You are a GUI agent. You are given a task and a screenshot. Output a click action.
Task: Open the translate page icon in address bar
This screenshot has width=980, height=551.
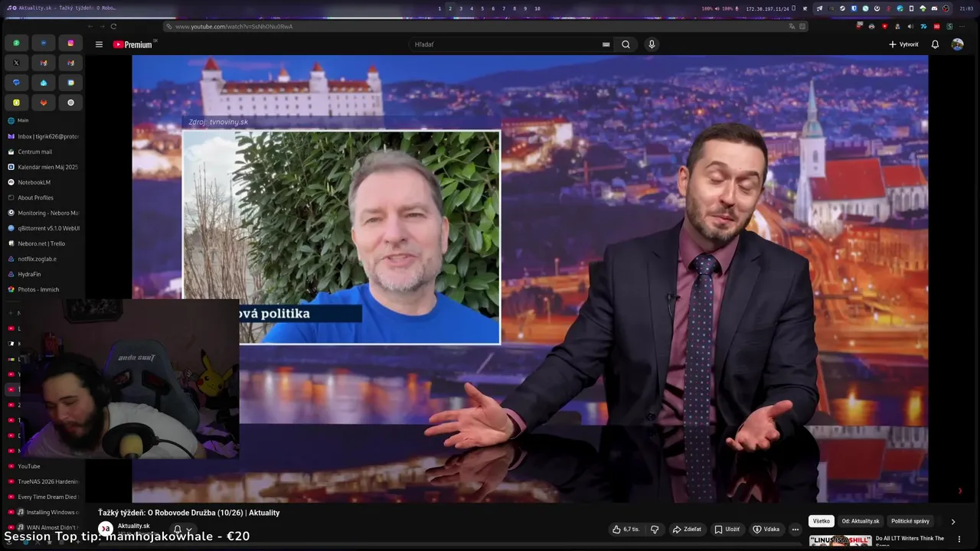pyautogui.click(x=792, y=26)
